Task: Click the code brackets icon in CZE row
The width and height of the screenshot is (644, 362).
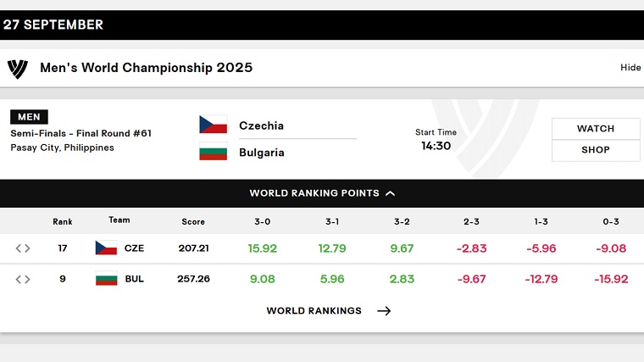Action: (x=23, y=248)
